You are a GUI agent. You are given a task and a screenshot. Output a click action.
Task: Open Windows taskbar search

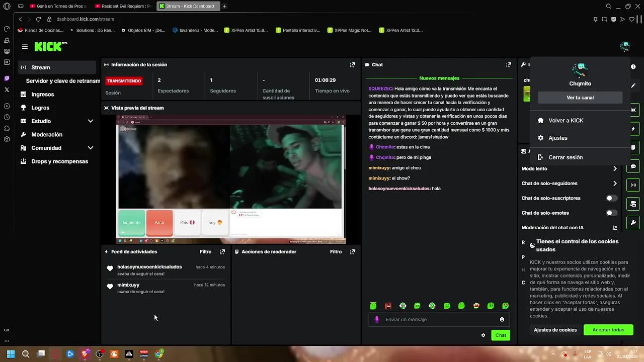tap(26, 354)
